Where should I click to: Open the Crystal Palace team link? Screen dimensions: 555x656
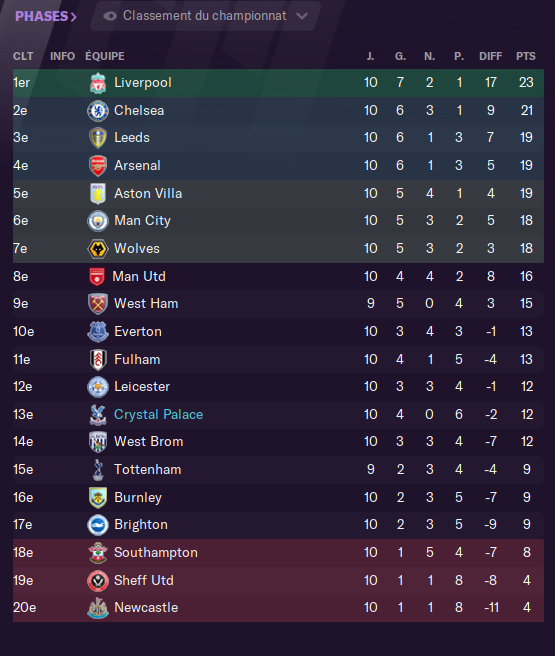point(159,415)
